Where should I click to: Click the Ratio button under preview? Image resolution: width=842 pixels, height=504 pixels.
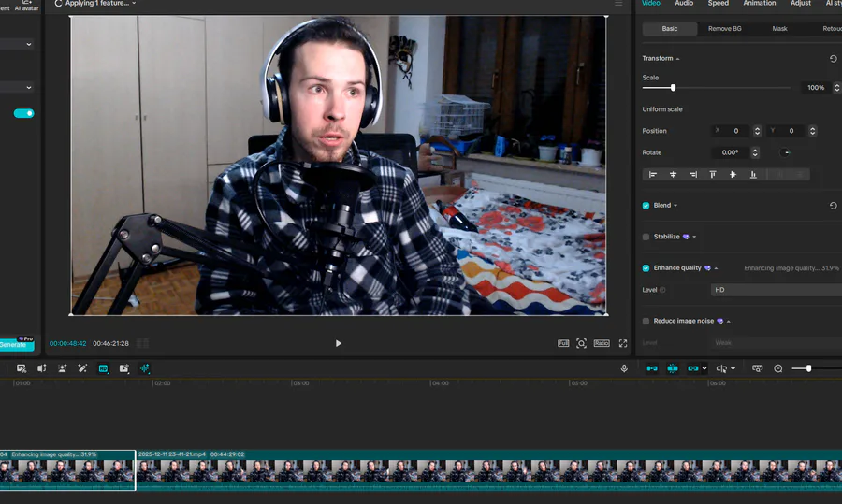602,343
